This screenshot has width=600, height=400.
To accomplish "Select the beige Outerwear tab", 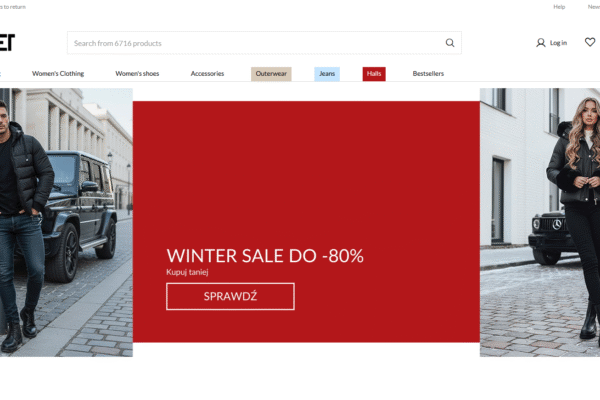I will point(271,74).
